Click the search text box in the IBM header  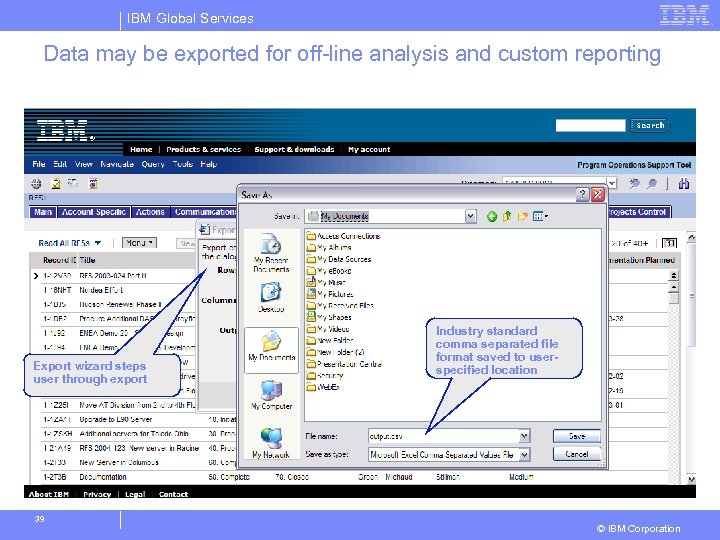[590, 125]
